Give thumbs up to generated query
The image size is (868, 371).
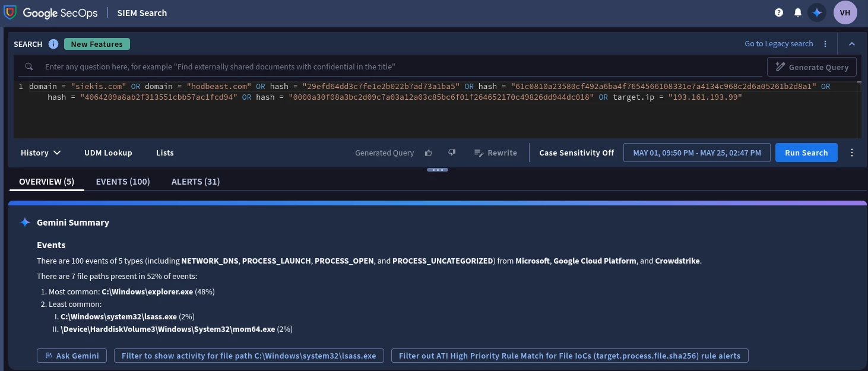pos(429,153)
